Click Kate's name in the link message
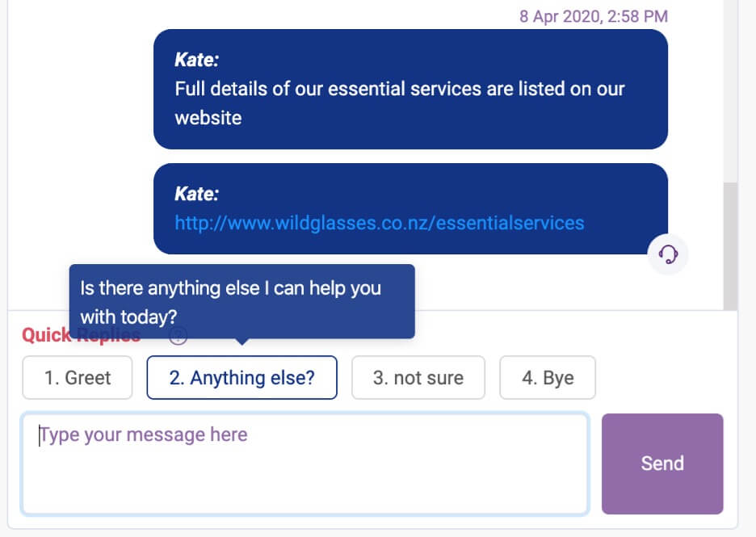 point(196,194)
